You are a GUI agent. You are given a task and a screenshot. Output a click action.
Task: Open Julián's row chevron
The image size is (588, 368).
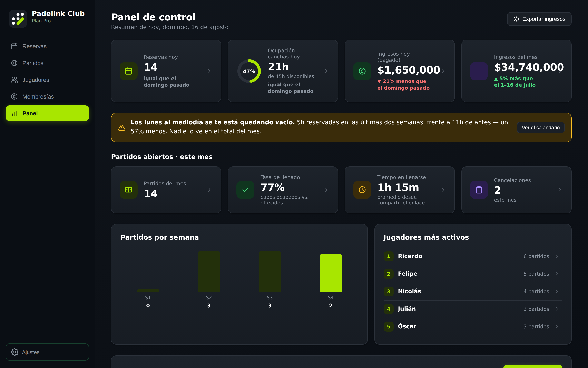point(557,309)
